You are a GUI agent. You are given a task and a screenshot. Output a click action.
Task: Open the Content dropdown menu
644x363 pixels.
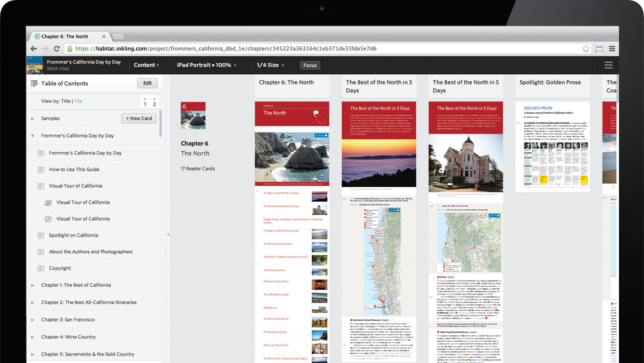[147, 65]
